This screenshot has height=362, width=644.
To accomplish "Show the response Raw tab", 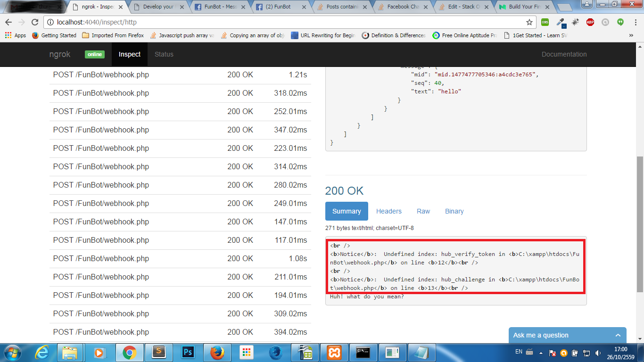I will 423,211.
